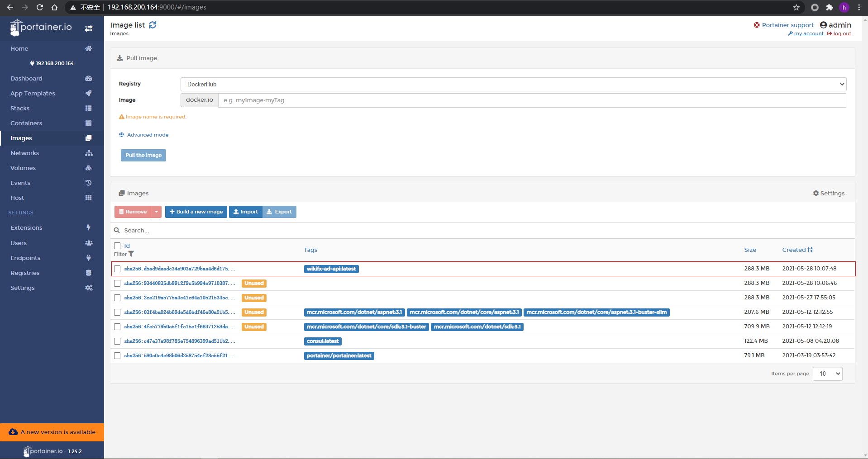The width and height of the screenshot is (868, 459).
Task: Check the portainer/portainer:latest row checkbox
Action: click(117, 355)
